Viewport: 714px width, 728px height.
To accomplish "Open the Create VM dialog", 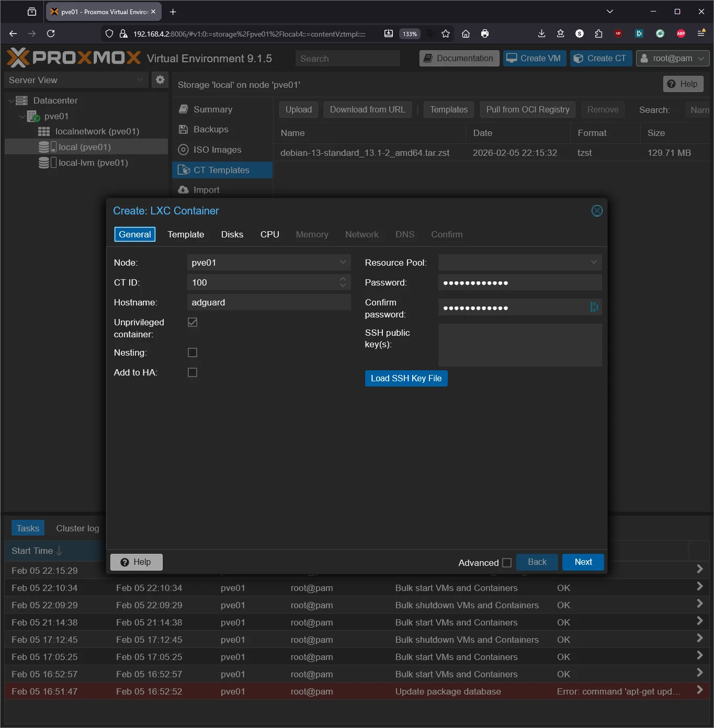I will pyautogui.click(x=534, y=58).
